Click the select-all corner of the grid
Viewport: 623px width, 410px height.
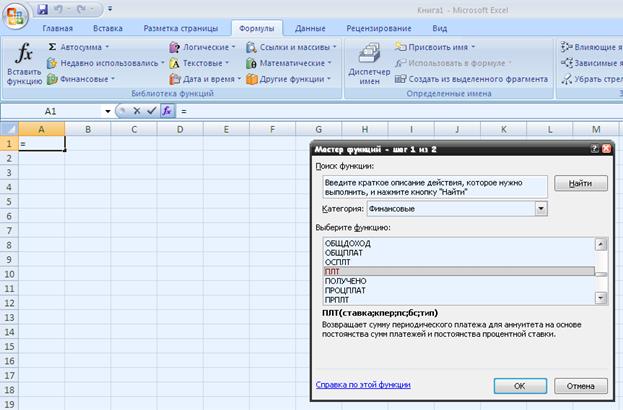(x=9, y=129)
